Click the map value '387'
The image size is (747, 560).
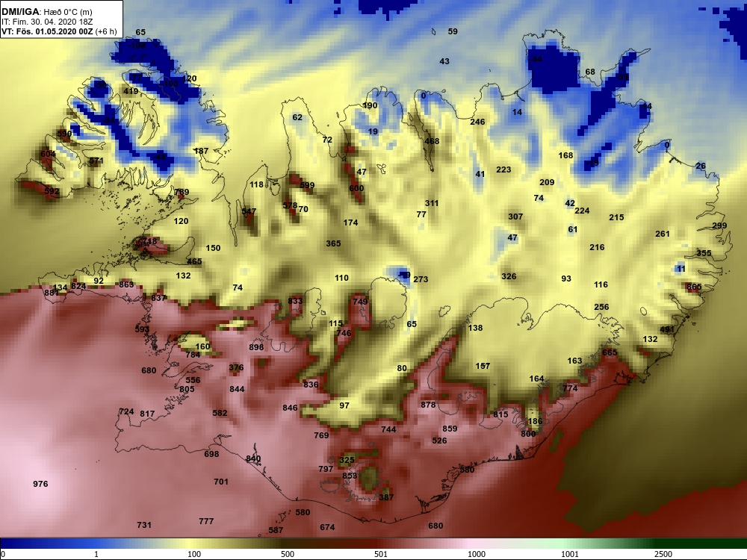click(x=386, y=497)
